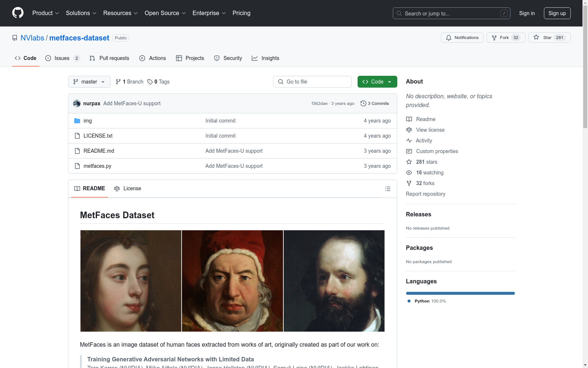
Task: Click the history clock icon beside 3 Commits
Action: (363, 103)
